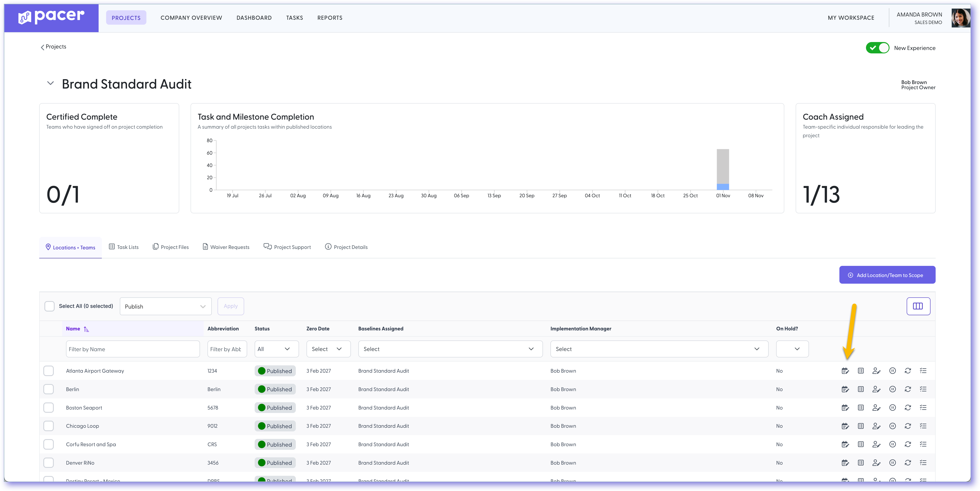Open the Status filter dropdown showing All

click(276, 349)
